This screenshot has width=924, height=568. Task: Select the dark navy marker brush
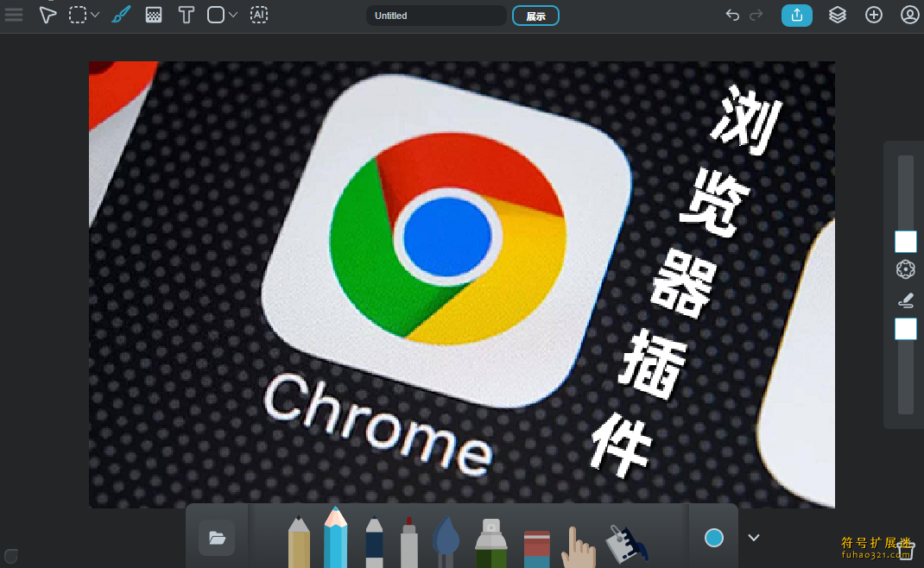point(374,542)
